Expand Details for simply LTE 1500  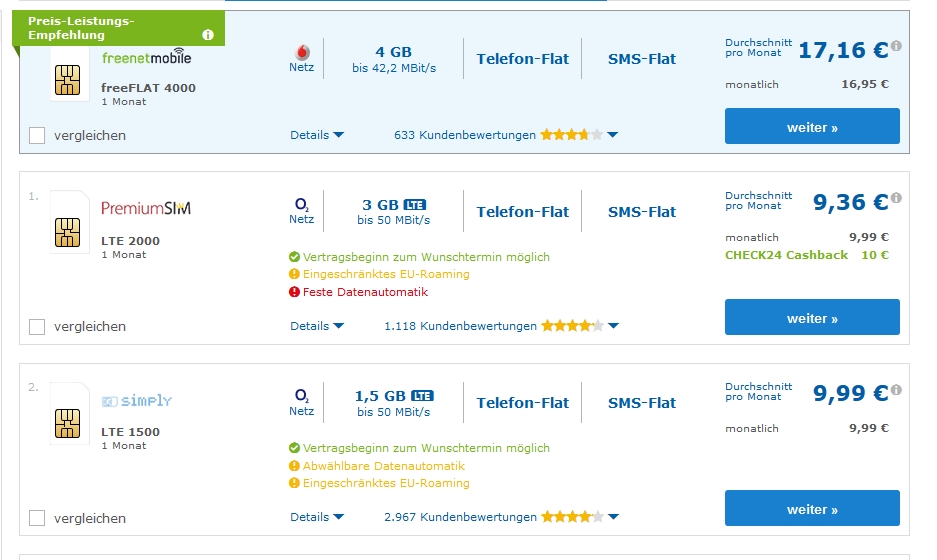(x=316, y=517)
